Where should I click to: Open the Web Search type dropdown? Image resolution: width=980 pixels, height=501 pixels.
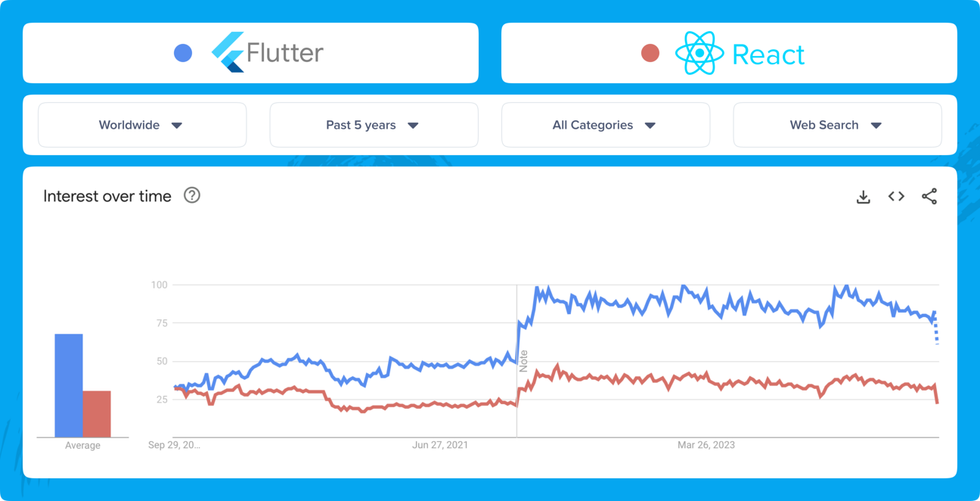point(837,125)
